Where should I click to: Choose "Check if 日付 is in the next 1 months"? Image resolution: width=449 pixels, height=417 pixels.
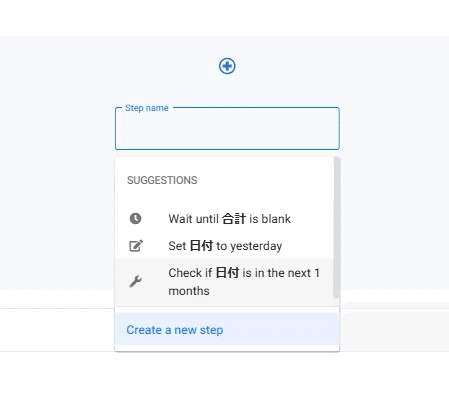click(x=224, y=282)
